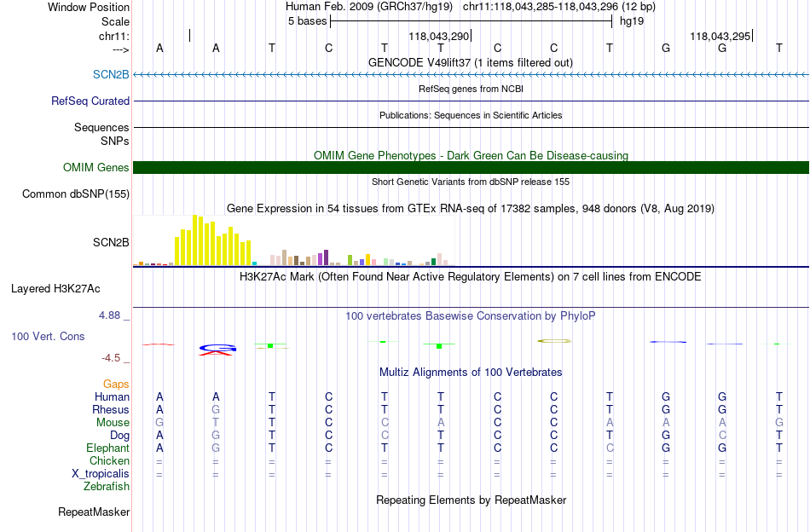810x532 pixels.
Task: Click the RepeatMasker track label
Action: pyautogui.click(x=94, y=512)
